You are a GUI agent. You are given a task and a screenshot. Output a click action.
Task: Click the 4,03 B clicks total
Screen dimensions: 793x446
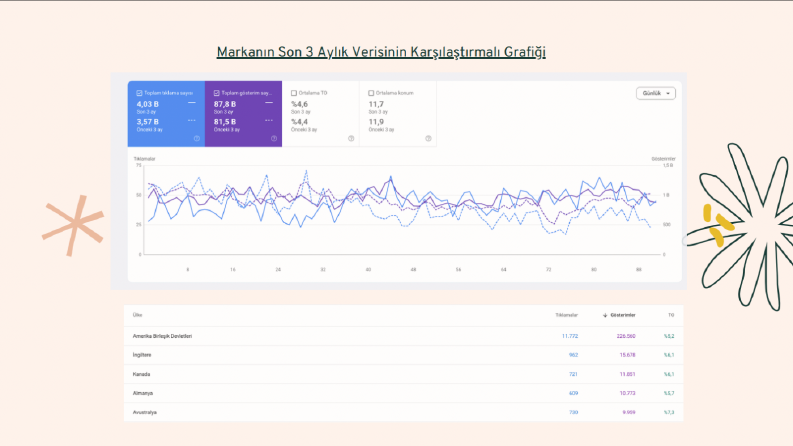[x=148, y=104]
